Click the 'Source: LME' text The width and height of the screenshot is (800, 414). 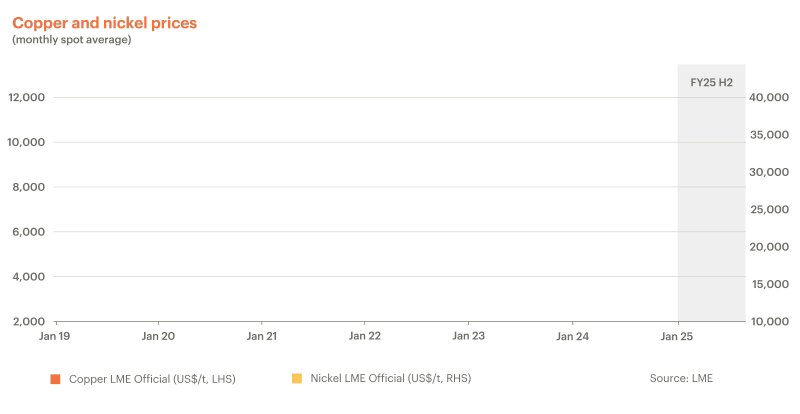pos(681,379)
